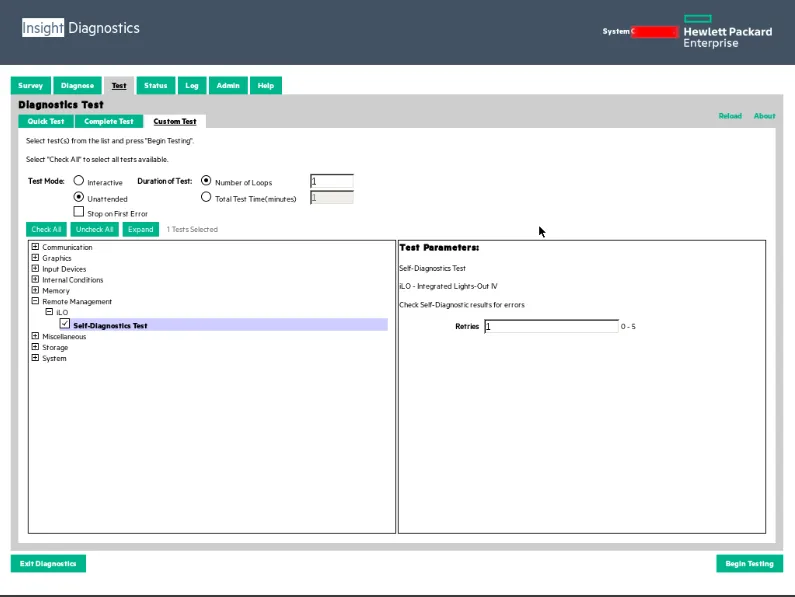The image size is (795, 597).
Task: Open the Log tab
Action: click(x=192, y=85)
